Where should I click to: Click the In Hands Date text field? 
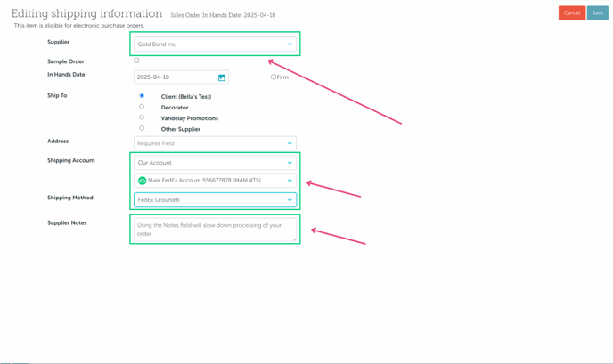174,77
